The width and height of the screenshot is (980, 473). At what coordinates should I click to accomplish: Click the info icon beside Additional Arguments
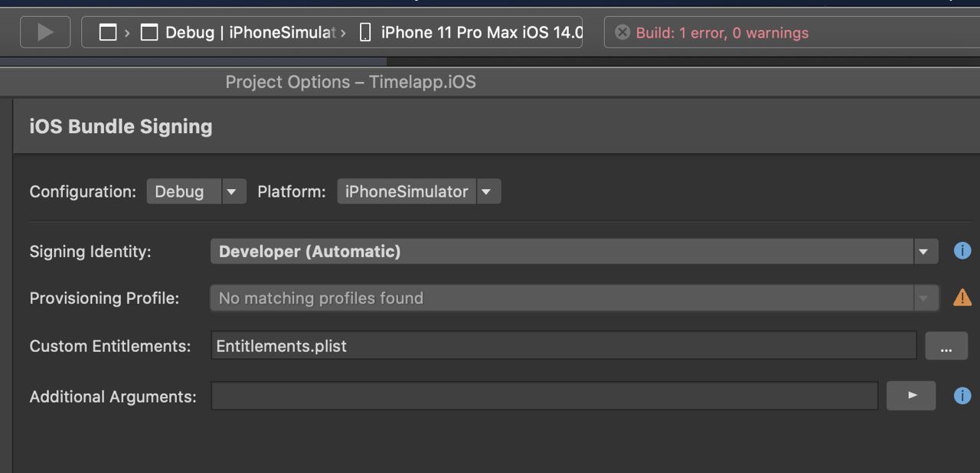[962, 396]
